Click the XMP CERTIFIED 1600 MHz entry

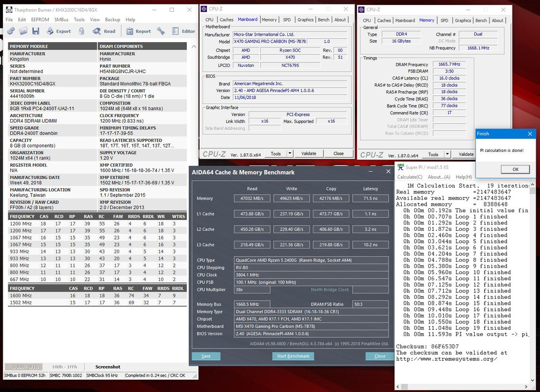pos(137,171)
